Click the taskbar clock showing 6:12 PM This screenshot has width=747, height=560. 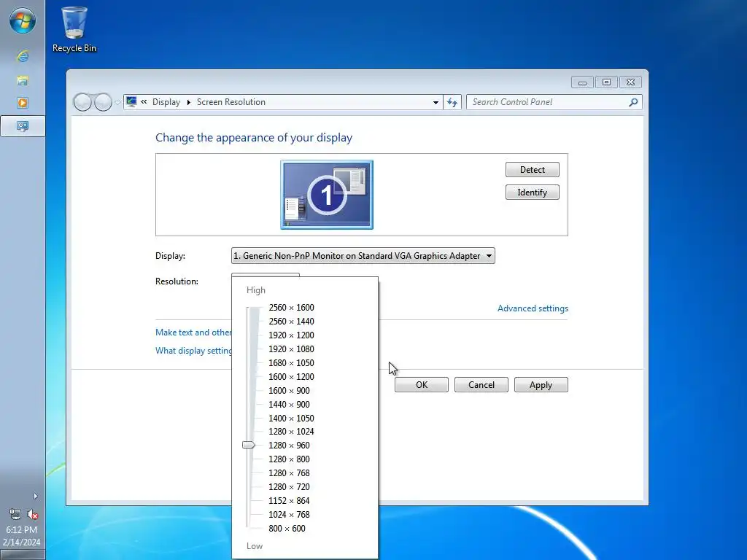[22, 536]
